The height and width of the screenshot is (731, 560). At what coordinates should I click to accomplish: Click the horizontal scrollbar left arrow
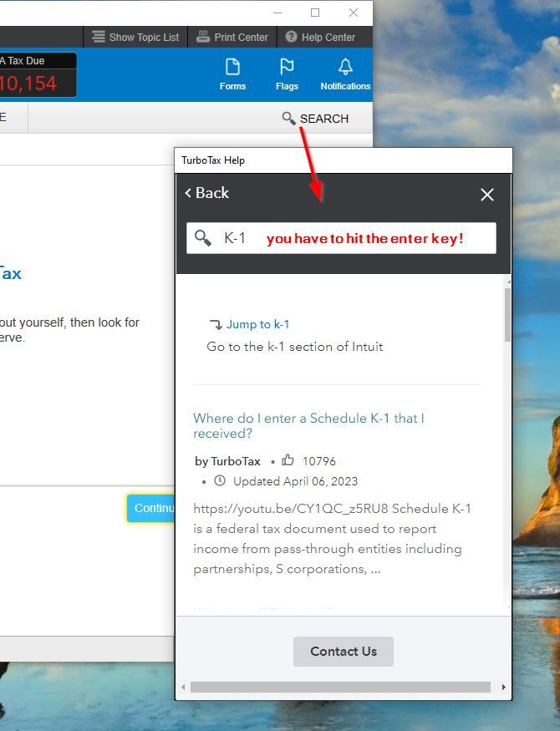[183, 687]
